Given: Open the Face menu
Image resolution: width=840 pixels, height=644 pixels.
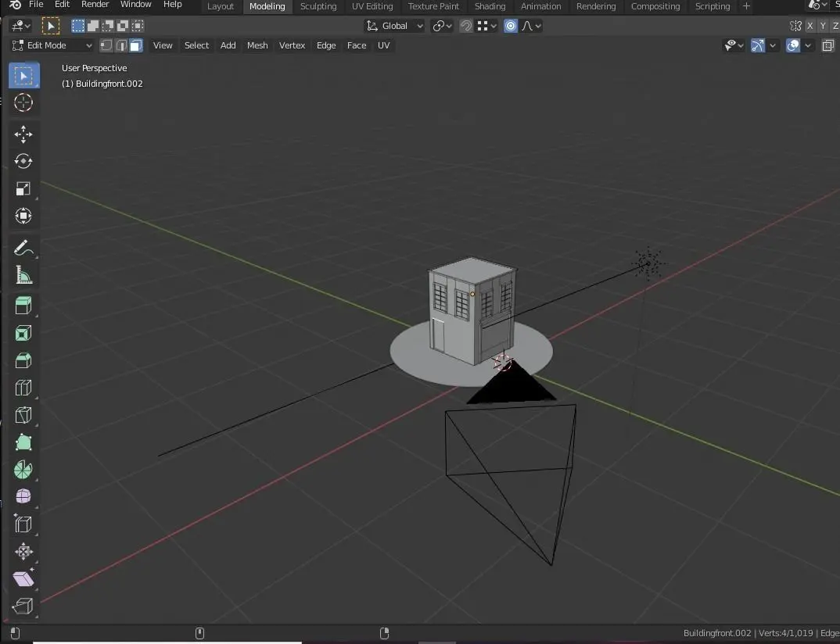Looking at the screenshot, I should click(x=357, y=45).
